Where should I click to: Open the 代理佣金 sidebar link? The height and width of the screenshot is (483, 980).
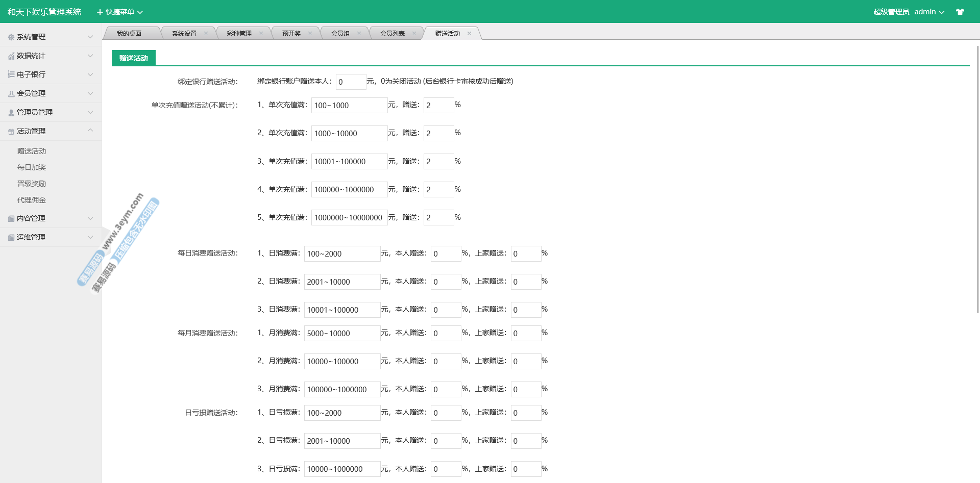pos(32,200)
